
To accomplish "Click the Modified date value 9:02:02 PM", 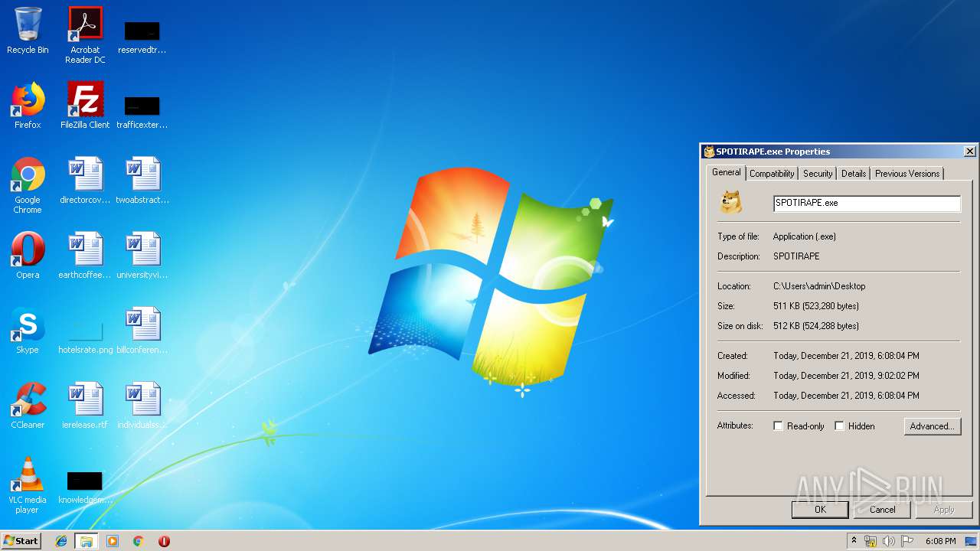I will pyautogui.click(x=846, y=376).
